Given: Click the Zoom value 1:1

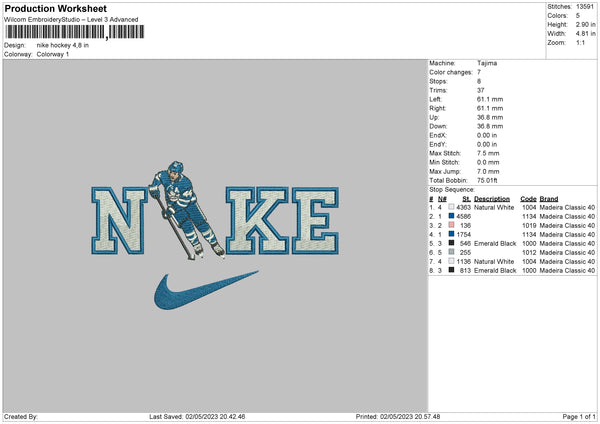Looking at the screenshot, I should pyautogui.click(x=580, y=42).
